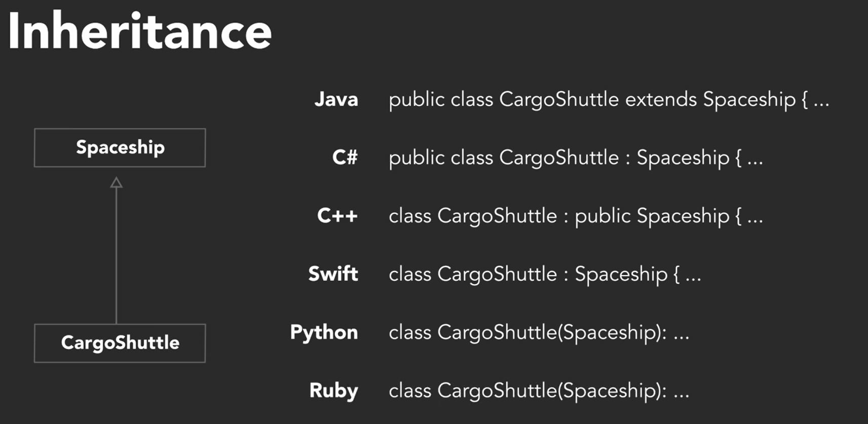The height and width of the screenshot is (424, 868).
Task: Select the CargoShuttle class box
Action: 120,343
